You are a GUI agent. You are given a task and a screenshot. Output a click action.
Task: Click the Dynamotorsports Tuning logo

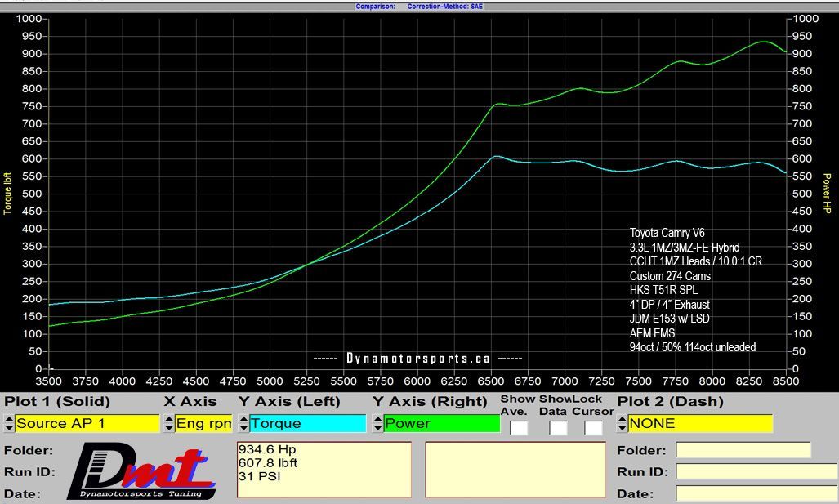[141, 474]
